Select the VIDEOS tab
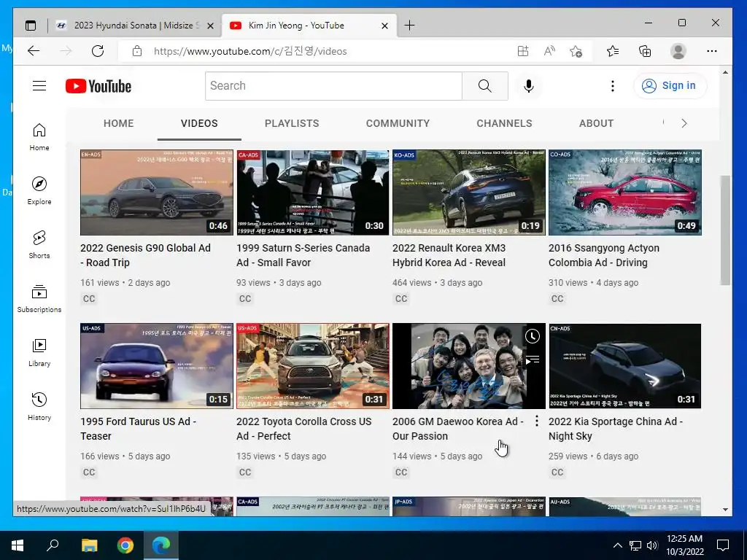This screenshot has height=560, width=747. (199, 123)
